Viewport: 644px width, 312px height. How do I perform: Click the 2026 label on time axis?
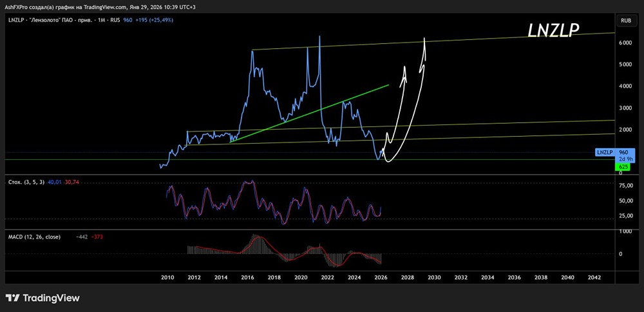pos(381,277)
